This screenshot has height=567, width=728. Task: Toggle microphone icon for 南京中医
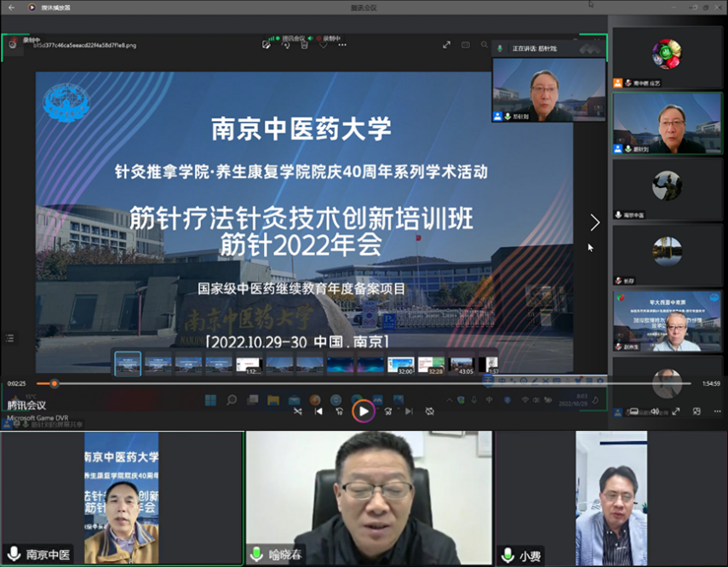click(x=14, y=553)
